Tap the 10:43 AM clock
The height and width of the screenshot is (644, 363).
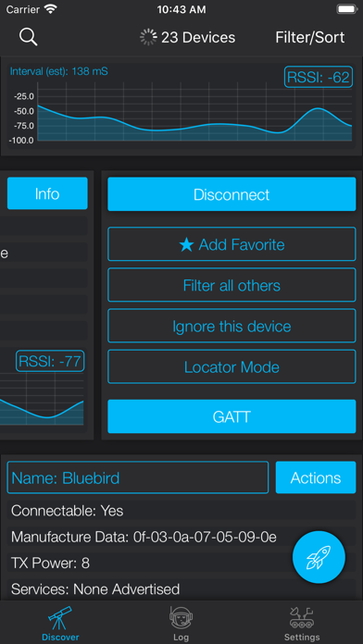click(181, 10)
